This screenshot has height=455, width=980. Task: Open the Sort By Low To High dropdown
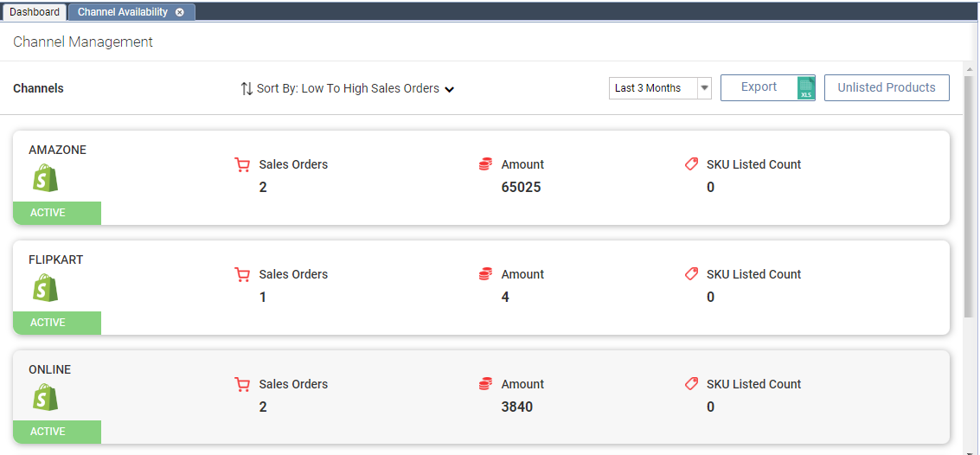(348, 88)
